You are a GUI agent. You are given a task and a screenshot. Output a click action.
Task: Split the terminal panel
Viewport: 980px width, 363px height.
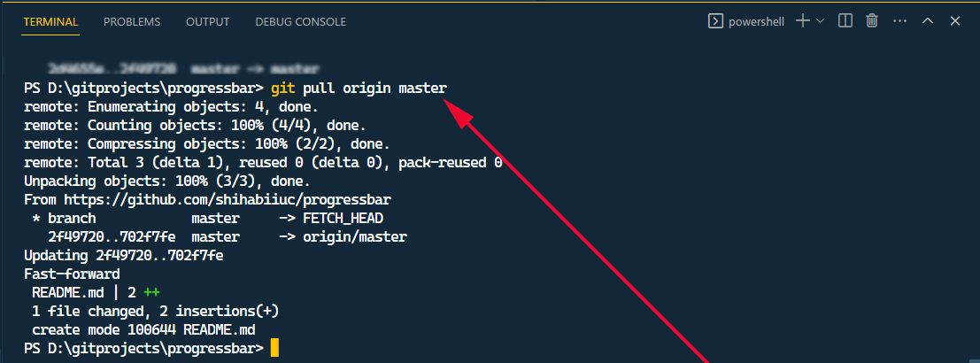point(845,21)
